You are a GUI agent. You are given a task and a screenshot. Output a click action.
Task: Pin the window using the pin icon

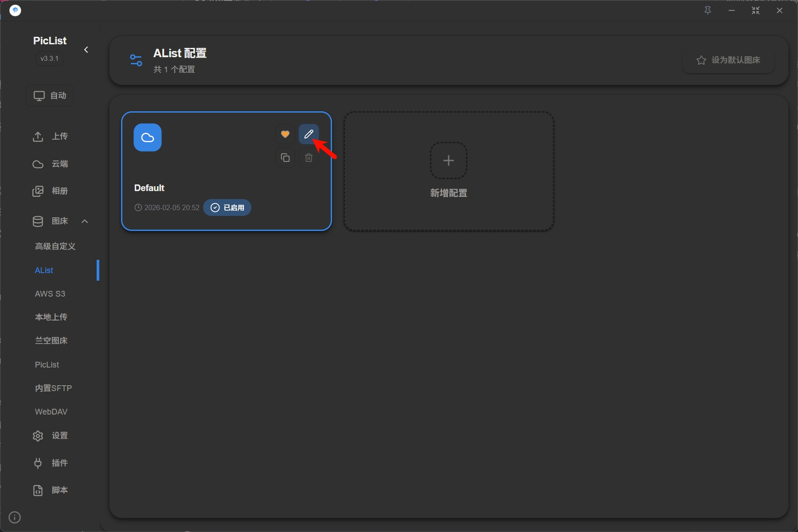(708, 11)
